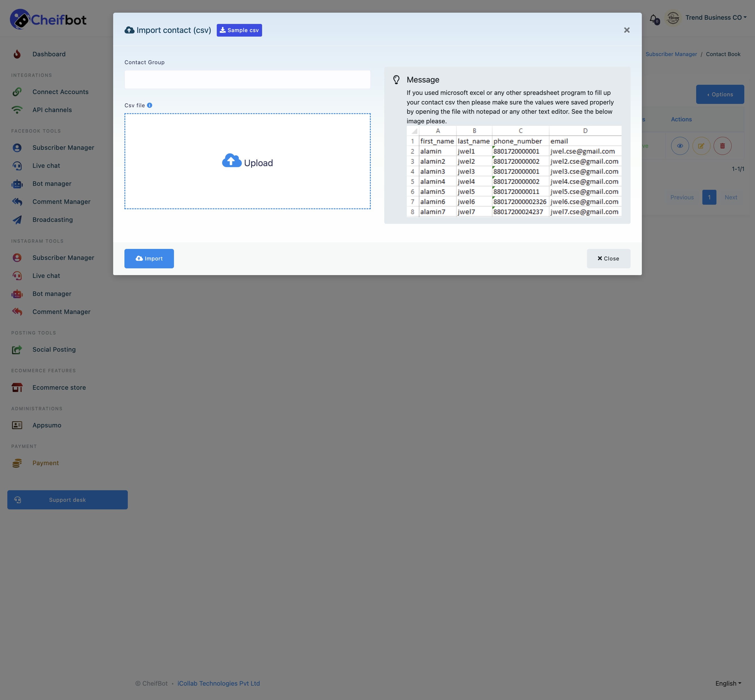This screenshot has height=700, width=755.
Task: Select the Contact Group input field
Action: [x=247, y=79]
